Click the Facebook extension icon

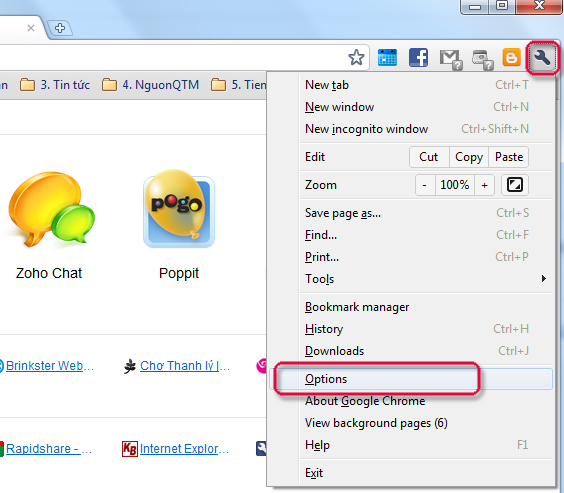[418, 58]
